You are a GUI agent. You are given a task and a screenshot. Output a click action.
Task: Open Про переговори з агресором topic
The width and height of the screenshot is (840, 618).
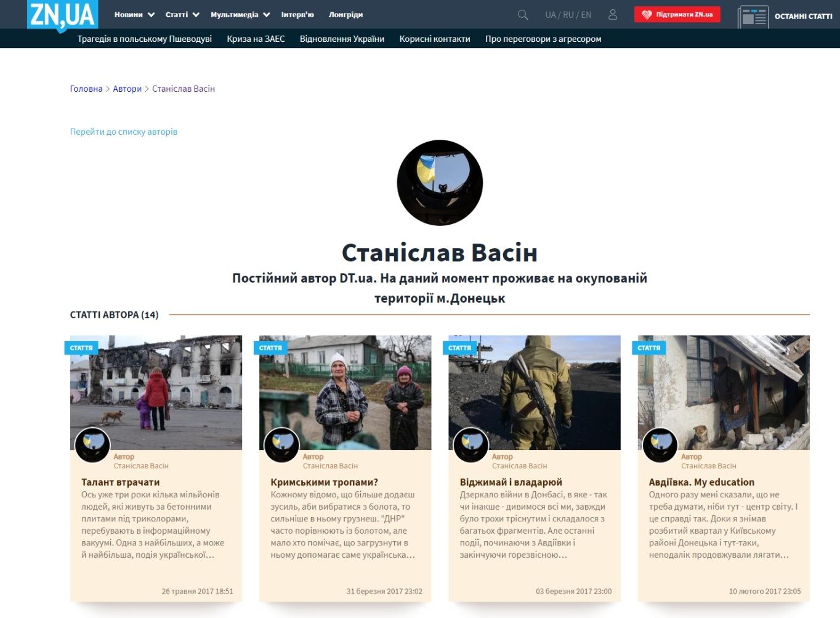click(x=543, y=39)
